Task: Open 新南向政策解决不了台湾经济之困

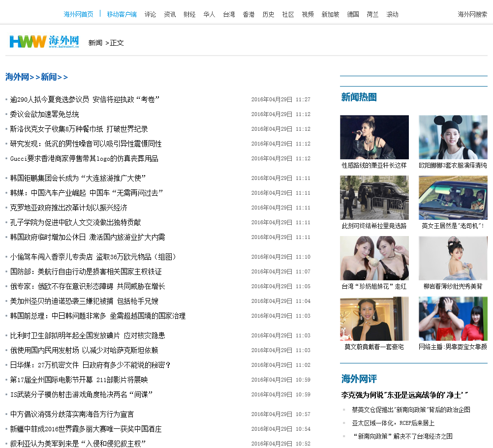Action: tap(403, 436)
